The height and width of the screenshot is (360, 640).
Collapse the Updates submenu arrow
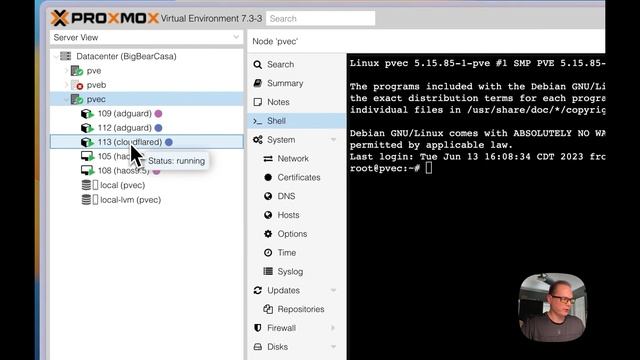click(333, 290)
